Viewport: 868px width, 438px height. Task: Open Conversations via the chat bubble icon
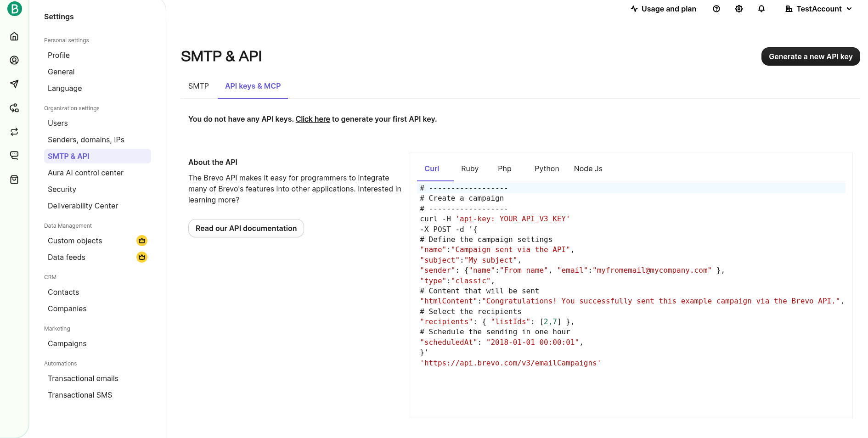[x=14, y=156]
